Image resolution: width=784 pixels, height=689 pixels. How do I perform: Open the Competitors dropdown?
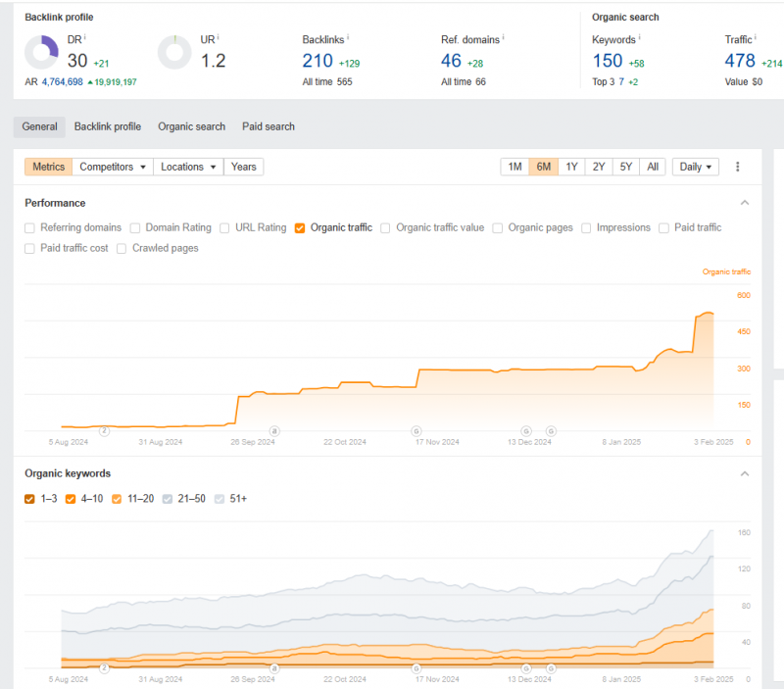click(x=114, y=167)
